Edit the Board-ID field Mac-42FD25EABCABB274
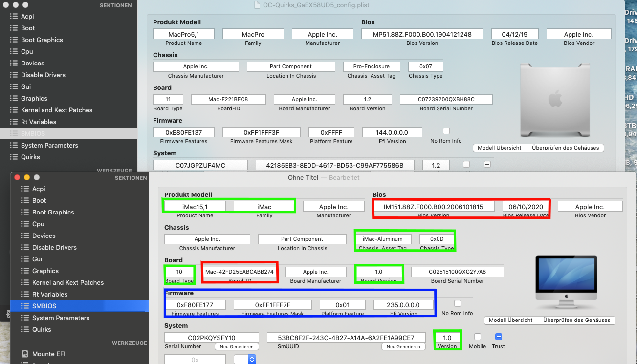 (240, 272)
